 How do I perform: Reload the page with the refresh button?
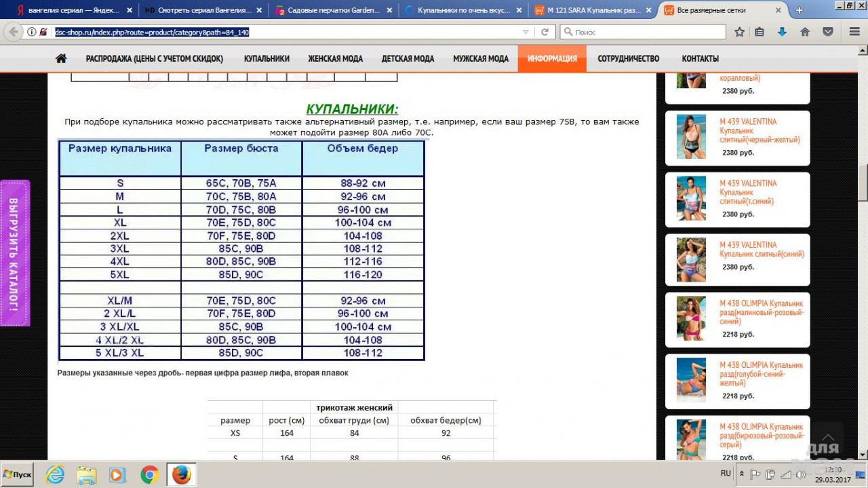[x=545, y=32]
